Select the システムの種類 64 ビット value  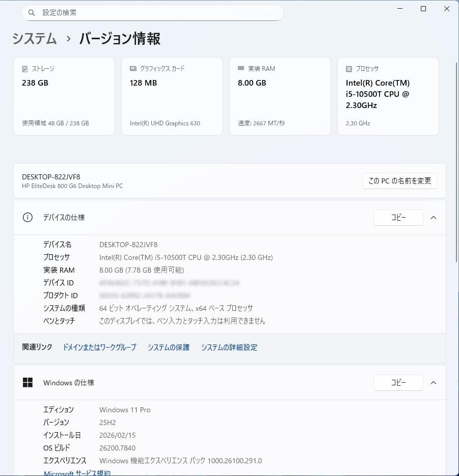(176, 308)
